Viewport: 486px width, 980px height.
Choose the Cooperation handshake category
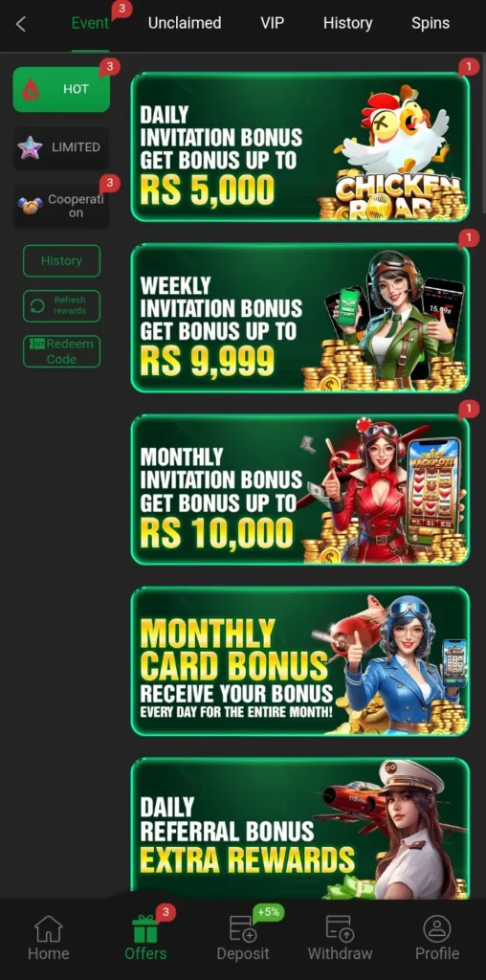click(x=61, y=206)
